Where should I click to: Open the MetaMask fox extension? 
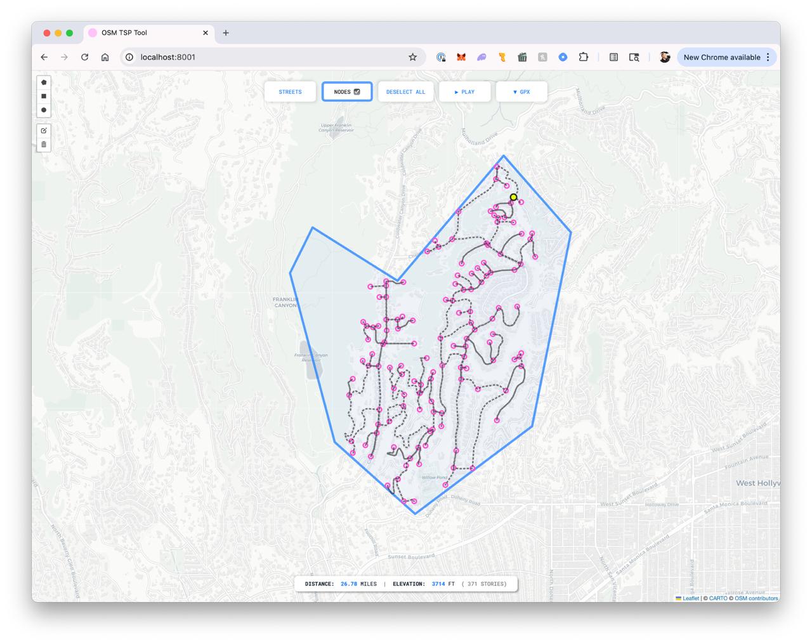click(x=461, y=57)
